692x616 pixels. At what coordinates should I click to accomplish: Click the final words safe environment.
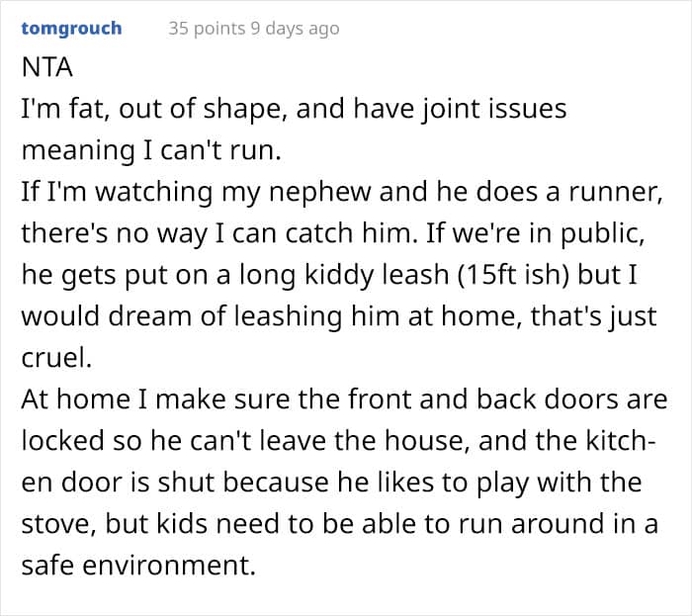coord(138,565)
